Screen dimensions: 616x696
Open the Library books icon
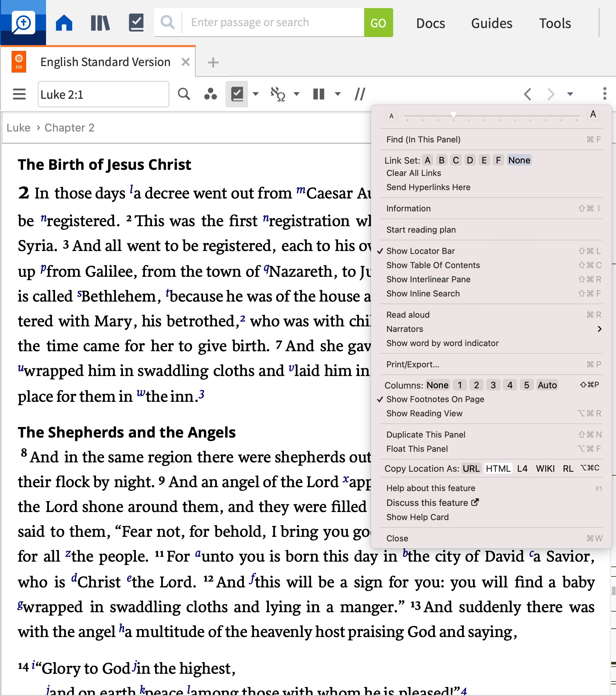(100, 23)
